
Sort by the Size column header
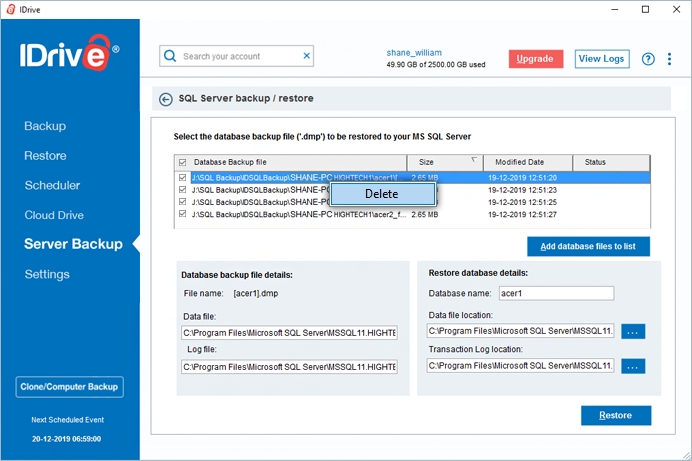[445, 162]
